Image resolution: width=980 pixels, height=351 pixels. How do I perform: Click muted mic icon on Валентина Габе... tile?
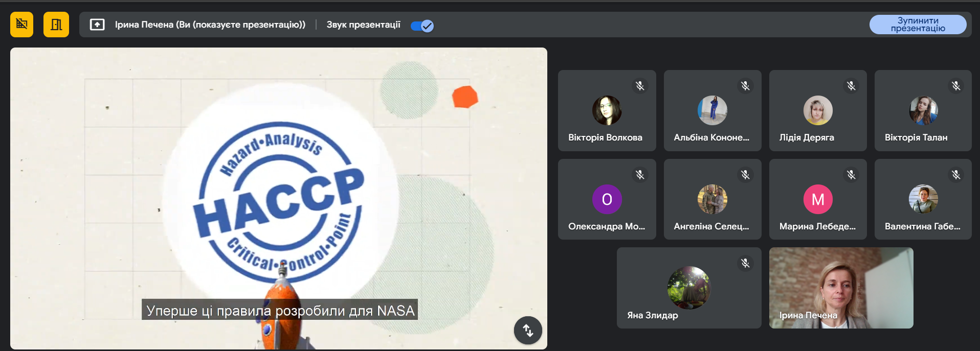click(956, 175)
